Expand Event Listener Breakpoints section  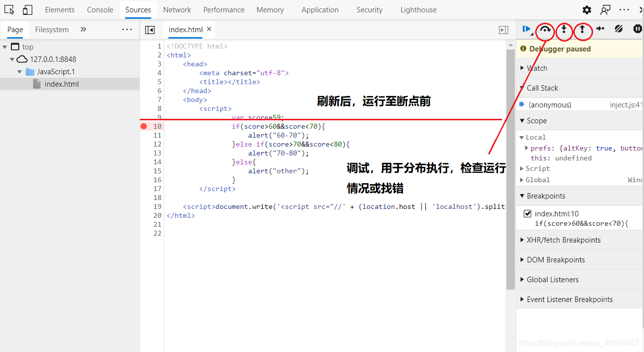(x=579, y=300)
